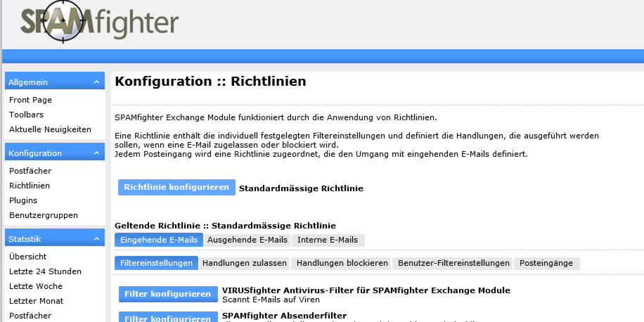Click the Statistik section header label

pos(25,238)
